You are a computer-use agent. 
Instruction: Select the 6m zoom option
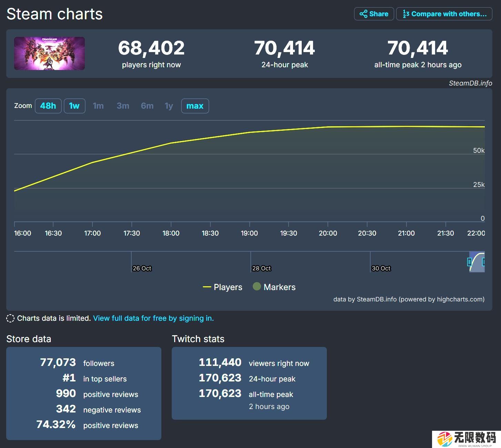[x=147, y=106]
